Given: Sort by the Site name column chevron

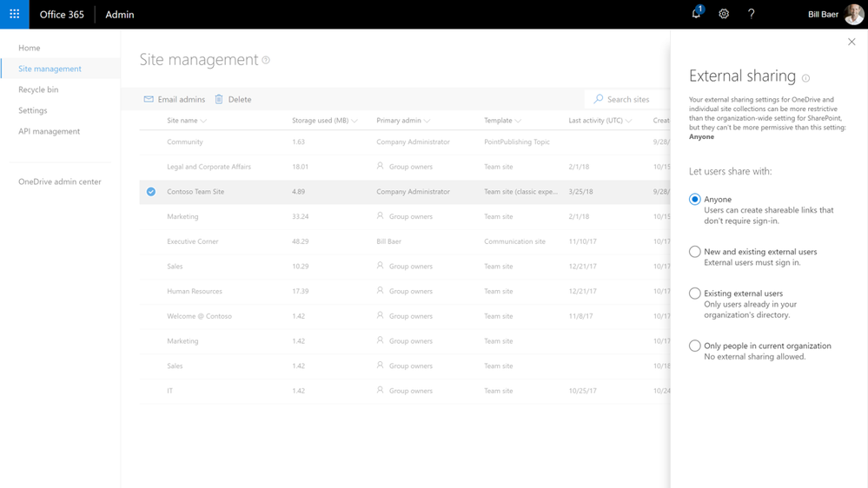Looking at the screenshot, I should 203,121.
